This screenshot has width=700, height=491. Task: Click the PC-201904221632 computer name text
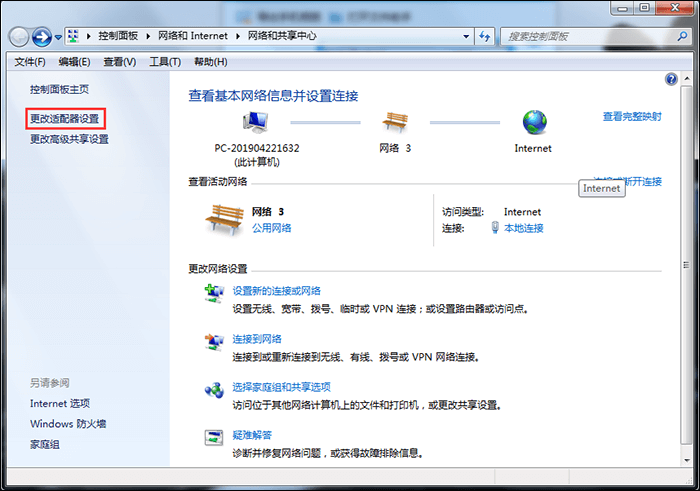click(257, 148)
